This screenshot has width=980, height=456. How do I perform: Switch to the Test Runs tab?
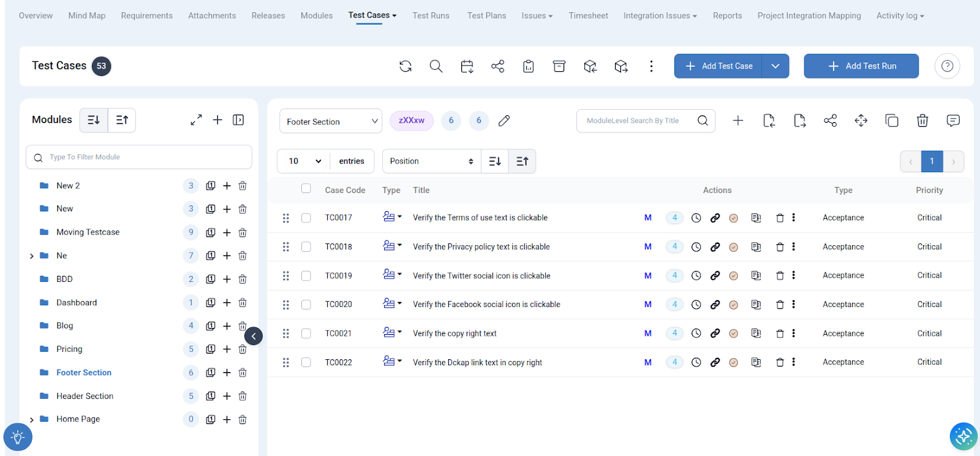pyautogui.click(x=431, y=16)
